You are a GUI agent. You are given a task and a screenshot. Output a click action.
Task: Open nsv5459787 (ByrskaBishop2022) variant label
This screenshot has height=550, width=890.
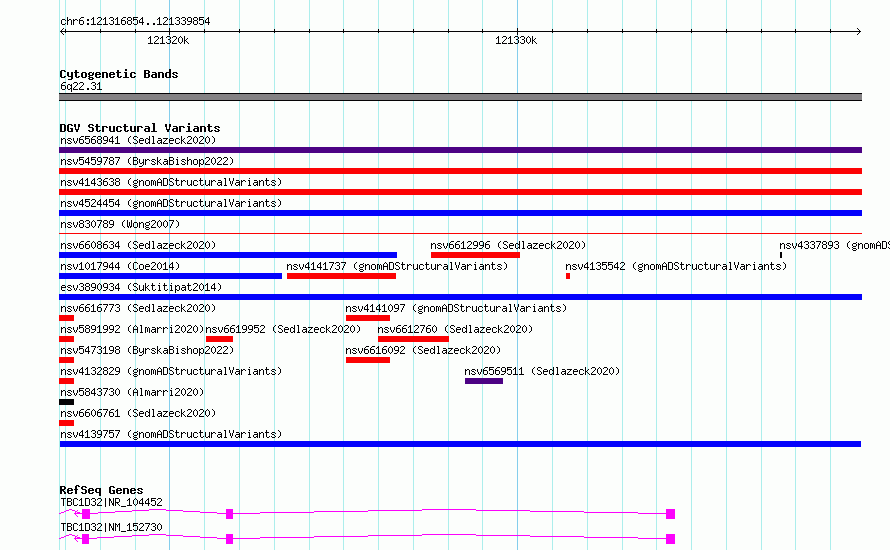pyautogui.click(x=147, y=161)
